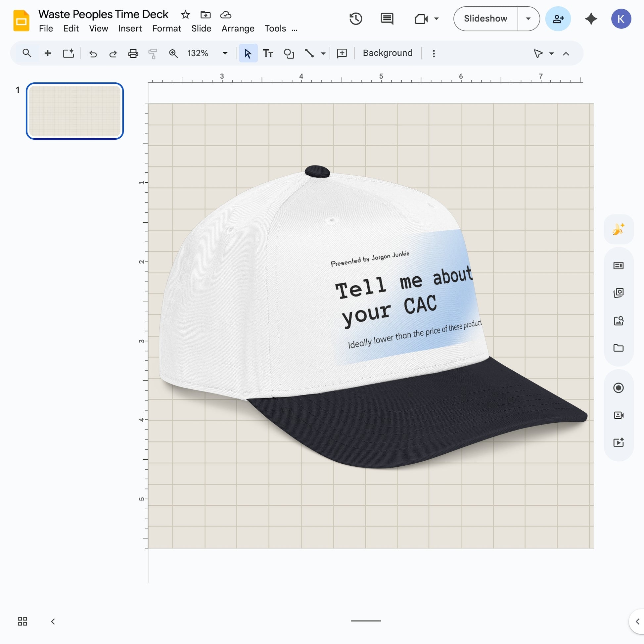This screenshot has height=644, width=644.
Task: Select the paint format tool
Action: (153, 53)
